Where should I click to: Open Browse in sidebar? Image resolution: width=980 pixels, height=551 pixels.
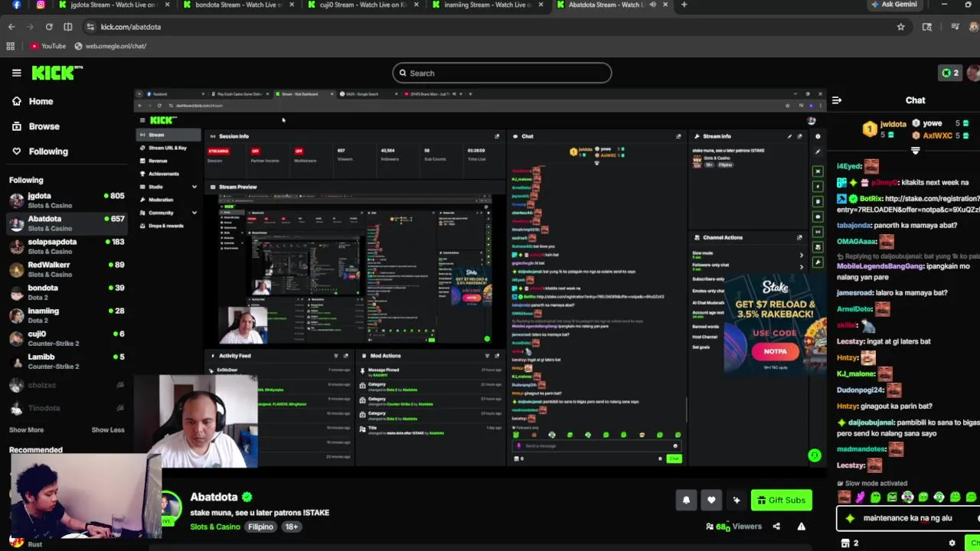click(44, 126)
